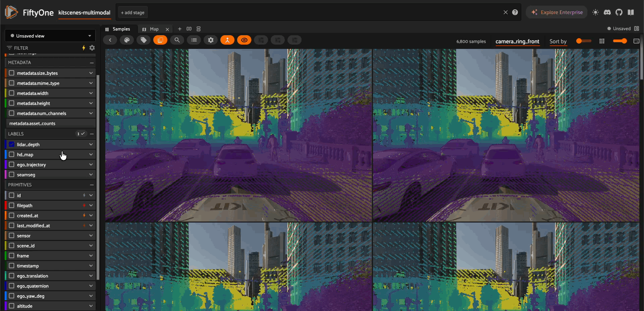Expand the metadata.mime_type filter chevron
Image resolution: width=644 pixels, height=311 pixels.
click(x=91, y=83)
